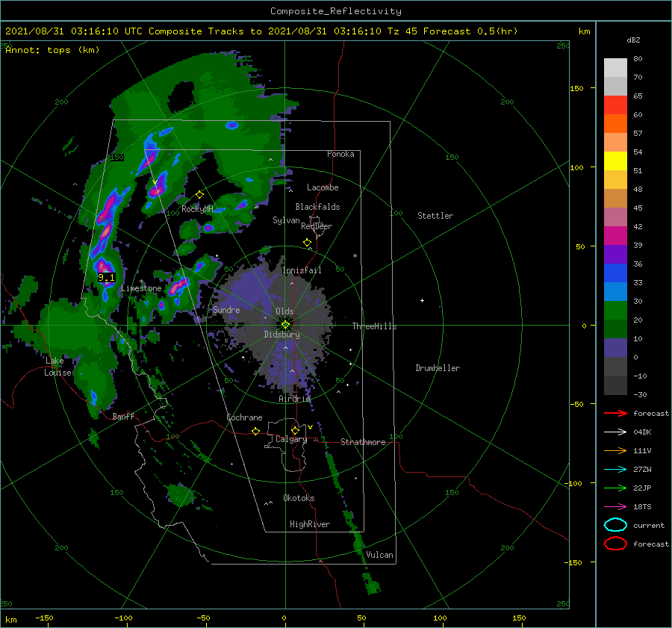Click yellow diamond marker below Cochrane
Image resolution: width=672 pixels, height=628 pixels.
[256, 431]
